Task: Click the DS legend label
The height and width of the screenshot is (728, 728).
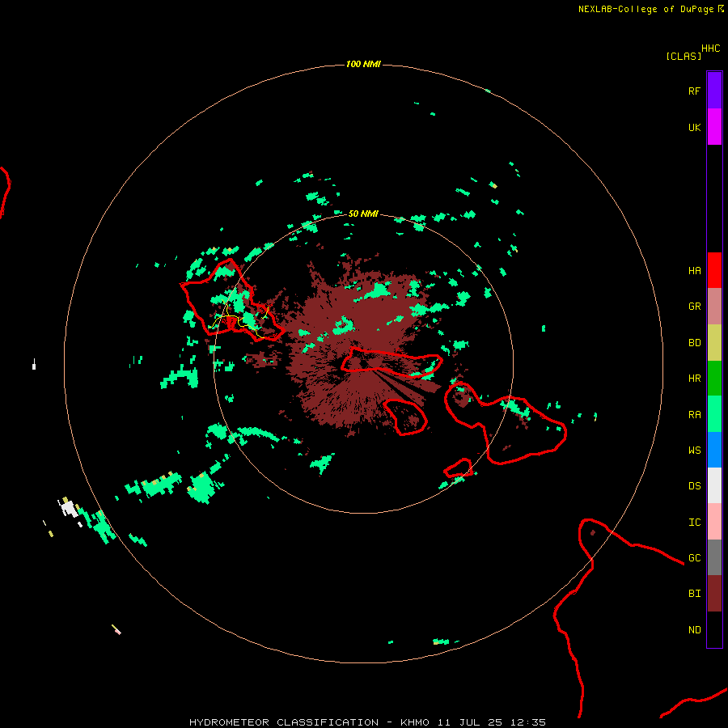Action: [x=694, y=485]
